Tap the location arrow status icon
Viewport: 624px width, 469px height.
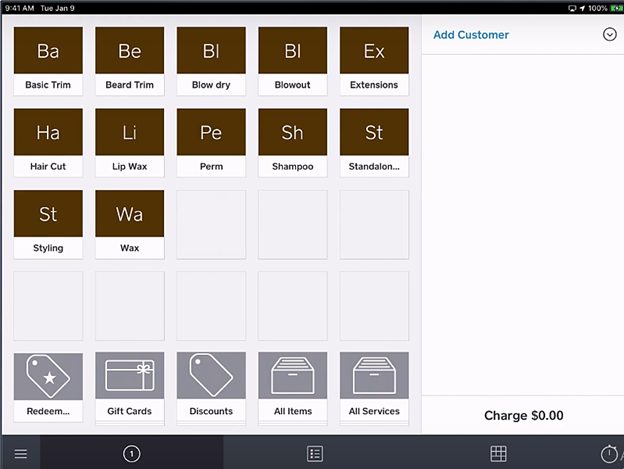tap(582, 8)
